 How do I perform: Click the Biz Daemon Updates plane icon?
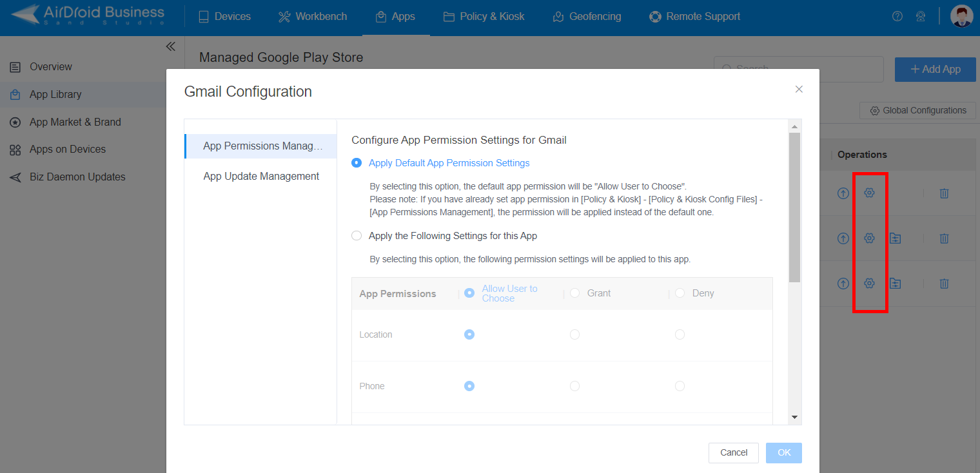(15, 177)
